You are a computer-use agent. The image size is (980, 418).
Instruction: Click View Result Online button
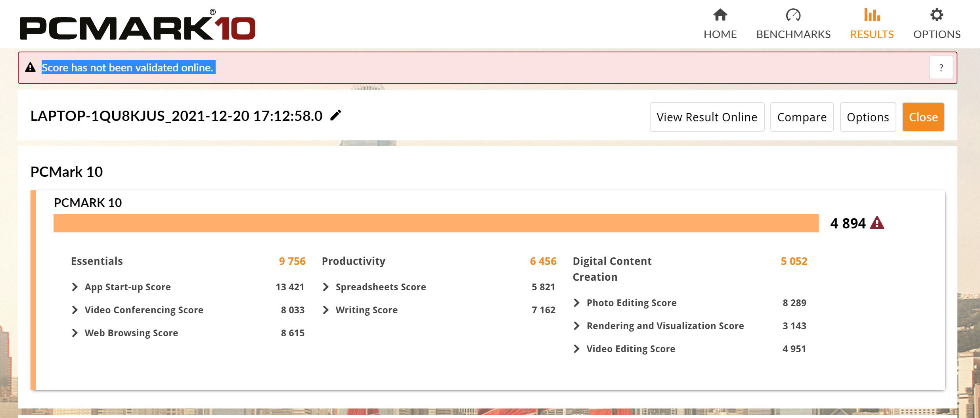(x=707, y=117)
